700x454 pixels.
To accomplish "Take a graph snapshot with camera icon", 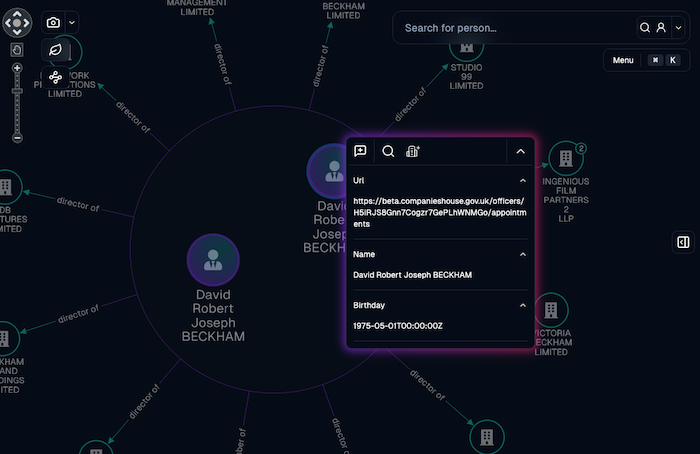I will click(x=53, y=22).
